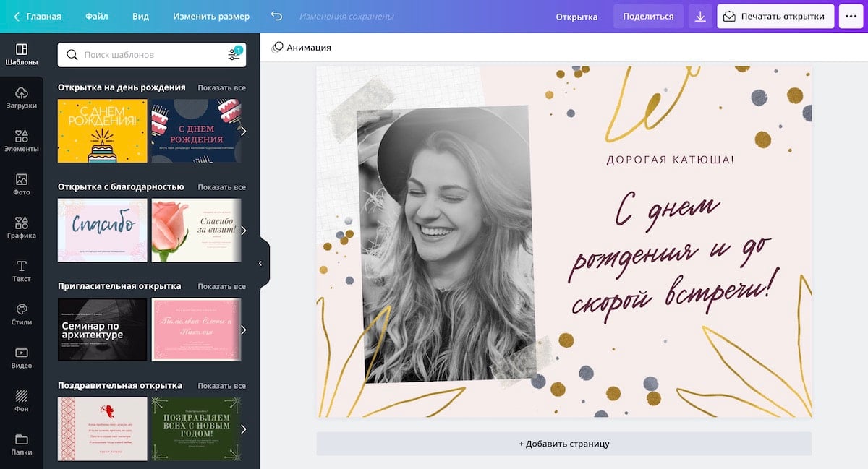Click the download icon button
The image size is (868, 469).
tap(699, 16)
